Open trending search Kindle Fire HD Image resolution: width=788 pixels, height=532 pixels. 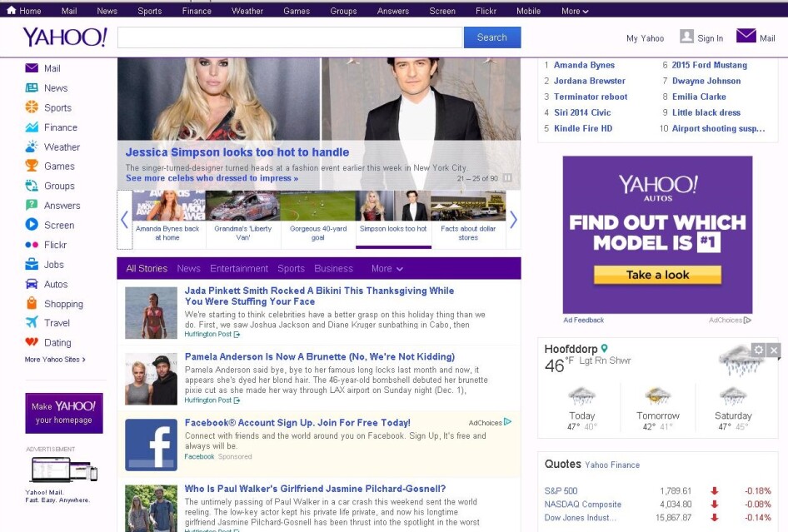[583, 128]
